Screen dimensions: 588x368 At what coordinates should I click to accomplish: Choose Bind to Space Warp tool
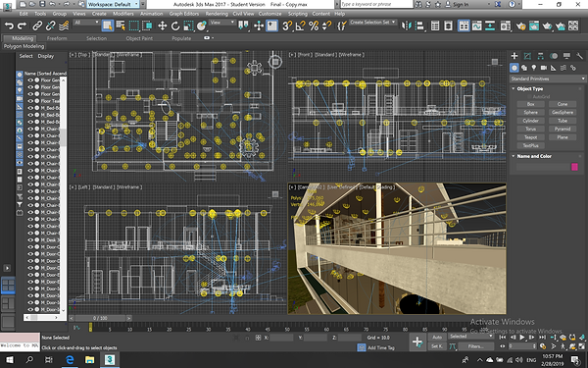(64, 26)
